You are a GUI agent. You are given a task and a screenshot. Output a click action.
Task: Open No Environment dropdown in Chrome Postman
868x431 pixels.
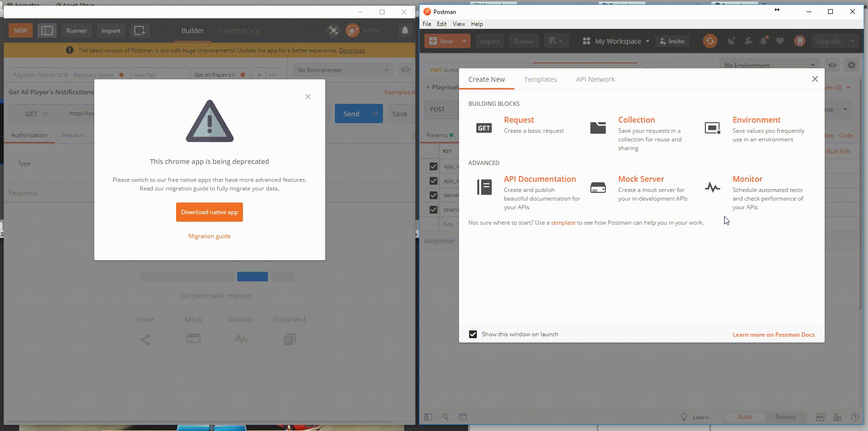click(343, 70)
